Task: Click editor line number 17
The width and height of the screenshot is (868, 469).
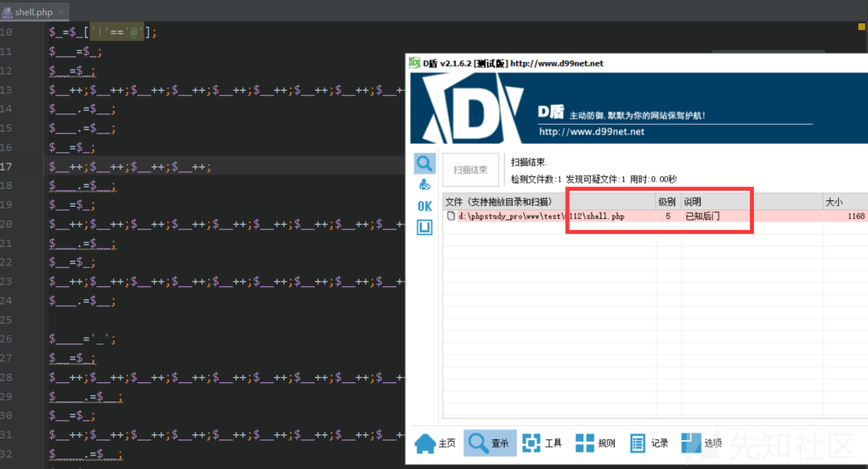Action: coord(6,167)
